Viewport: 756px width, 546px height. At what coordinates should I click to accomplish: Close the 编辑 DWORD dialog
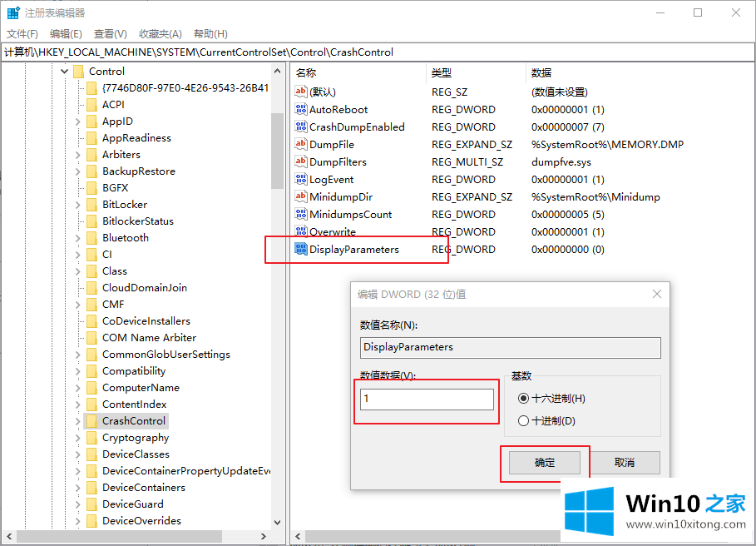[657, 294]
